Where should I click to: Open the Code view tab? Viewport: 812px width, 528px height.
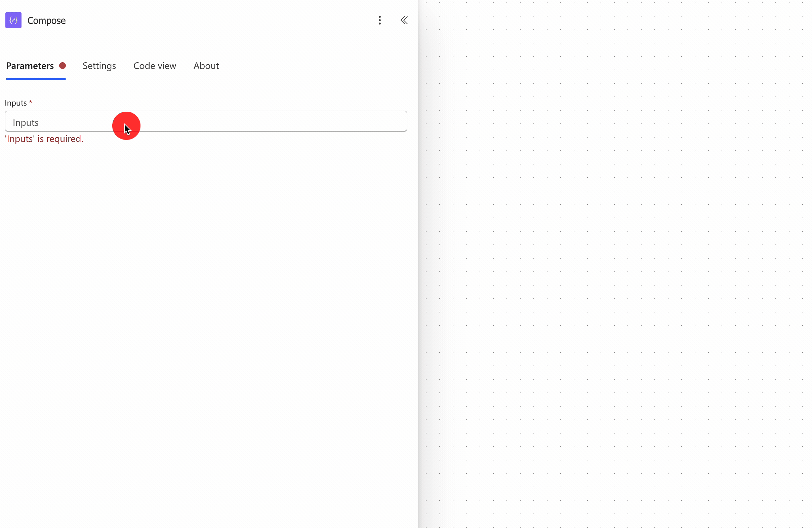pos(155,66)
